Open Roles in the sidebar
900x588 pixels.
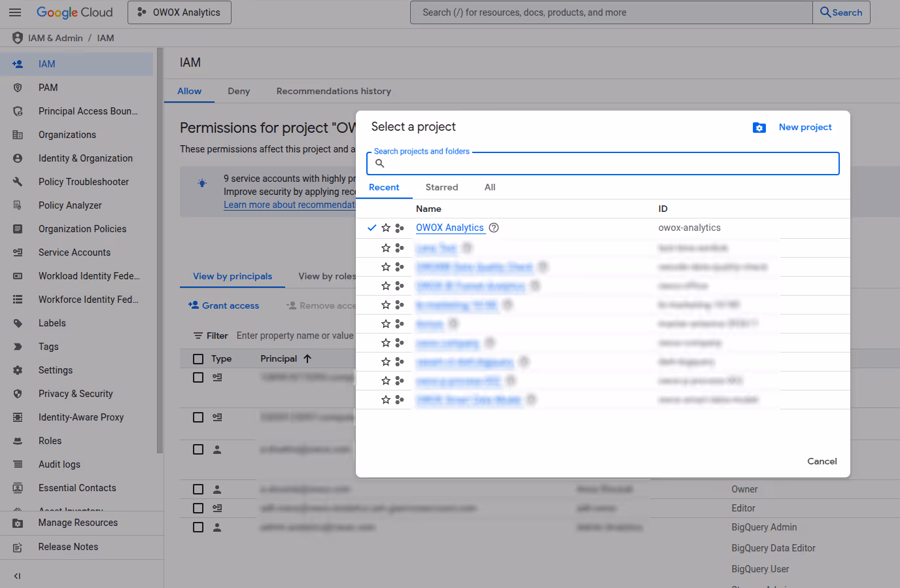pyautogui.click(x=77, y=441)
